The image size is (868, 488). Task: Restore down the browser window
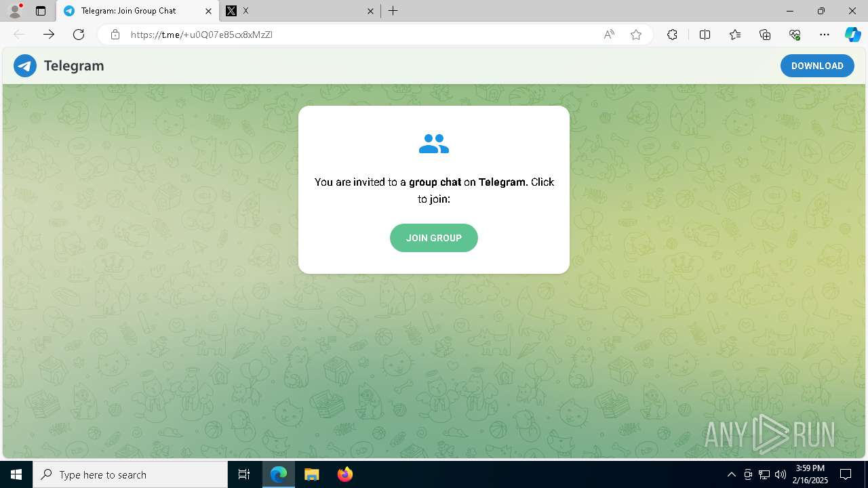[x=821, y=11]
